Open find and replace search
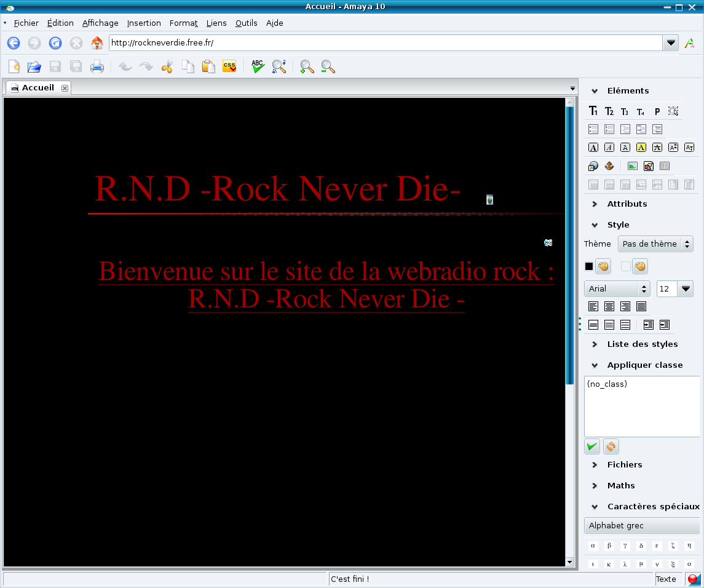Image resolution: width=704 pixels, height=588 pixels. click(x=279, y=66)
